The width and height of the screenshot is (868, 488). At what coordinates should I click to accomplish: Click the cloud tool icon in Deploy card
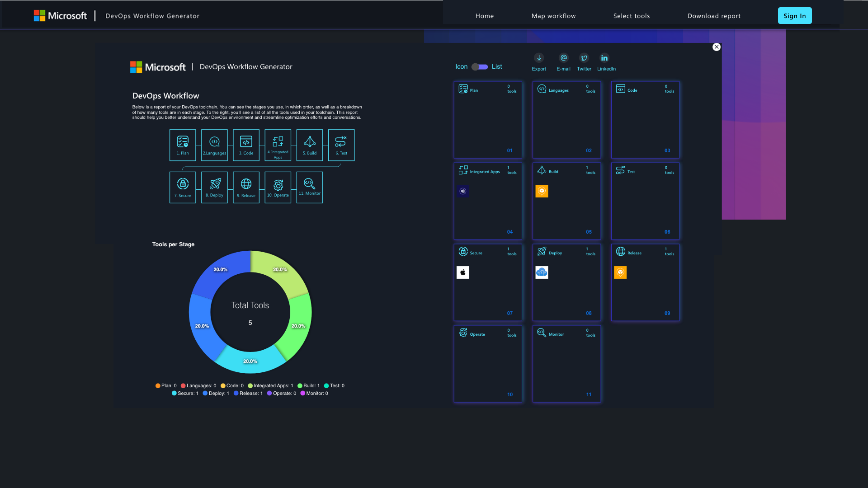click(x=542, y=272)
